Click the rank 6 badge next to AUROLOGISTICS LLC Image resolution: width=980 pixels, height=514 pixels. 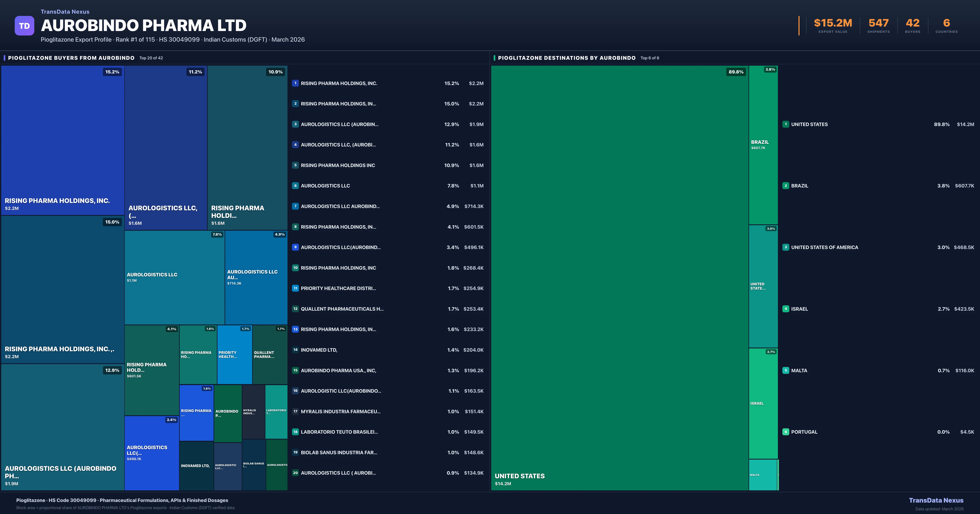coord(296,186)
